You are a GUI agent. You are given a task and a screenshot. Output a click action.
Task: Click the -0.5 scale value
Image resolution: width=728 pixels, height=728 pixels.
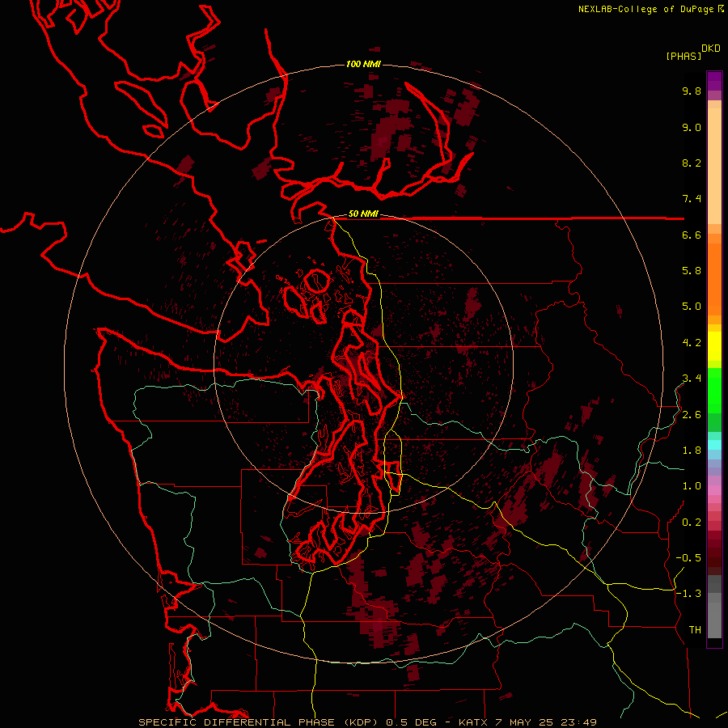pos(688,558)
